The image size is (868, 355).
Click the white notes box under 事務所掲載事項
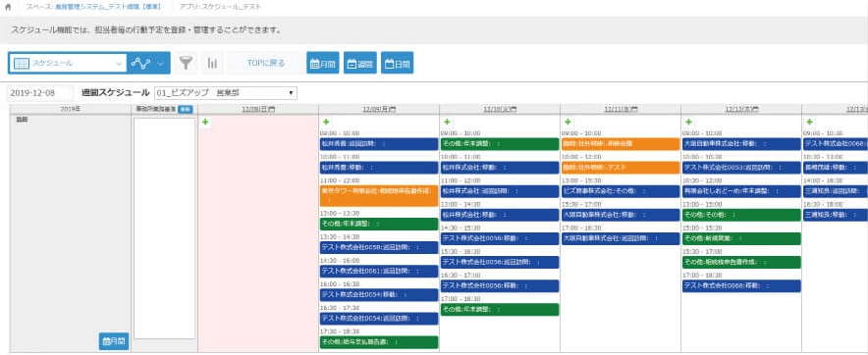point(164,228)
